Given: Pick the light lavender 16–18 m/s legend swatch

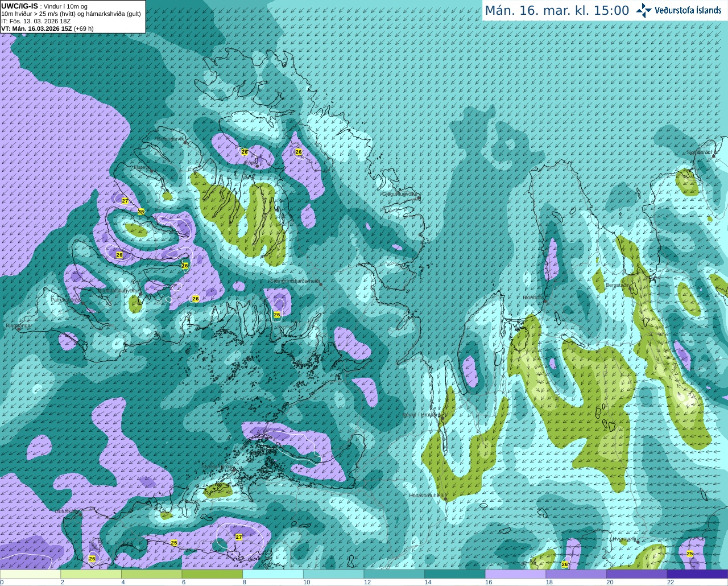Looking at the screenshot, I should [515, 574].
